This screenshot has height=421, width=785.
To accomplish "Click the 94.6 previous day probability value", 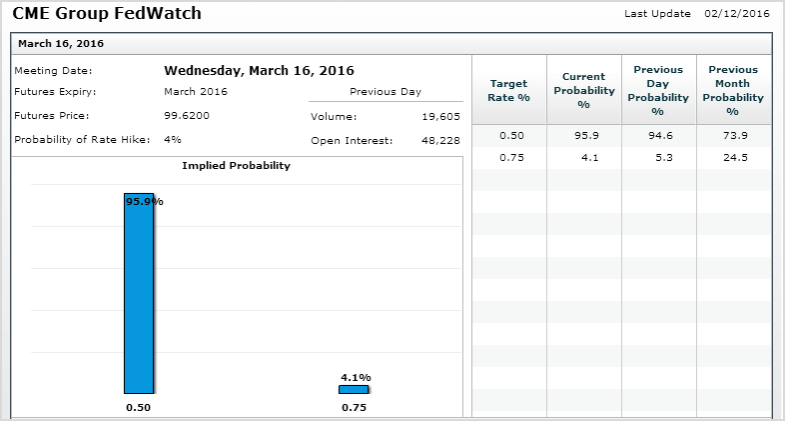I will (x=660, y=136).
